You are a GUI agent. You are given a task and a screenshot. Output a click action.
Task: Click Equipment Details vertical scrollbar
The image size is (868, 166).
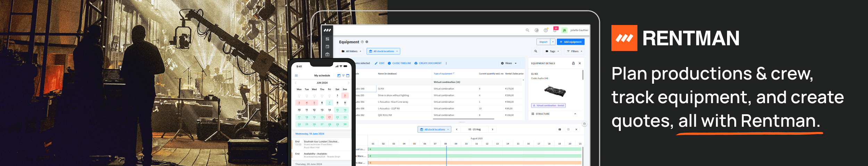[583, 75]
